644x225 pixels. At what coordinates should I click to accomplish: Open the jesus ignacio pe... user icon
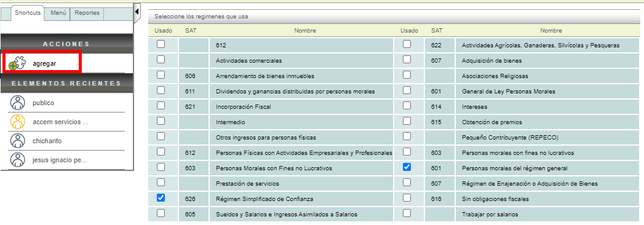[17, 159]
